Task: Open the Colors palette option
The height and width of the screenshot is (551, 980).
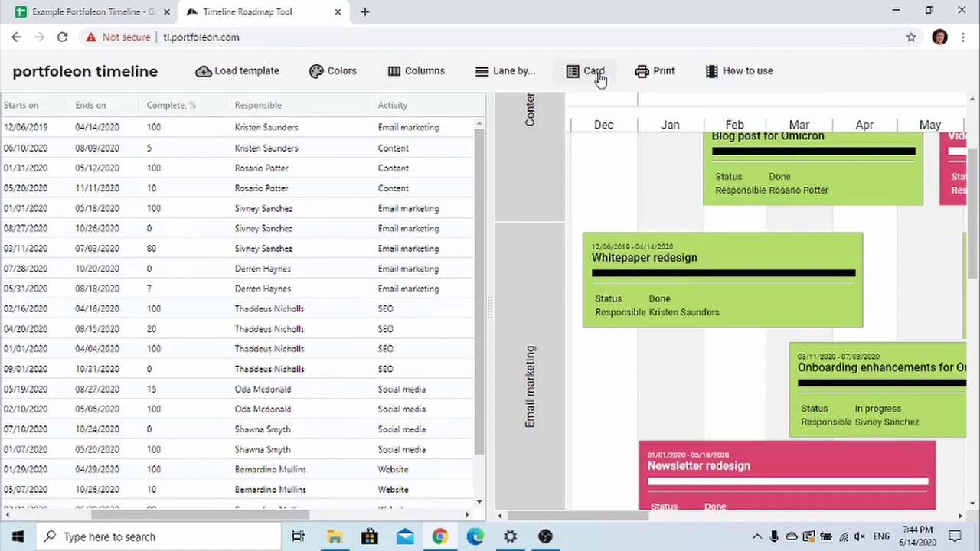Action: [333, 71]
